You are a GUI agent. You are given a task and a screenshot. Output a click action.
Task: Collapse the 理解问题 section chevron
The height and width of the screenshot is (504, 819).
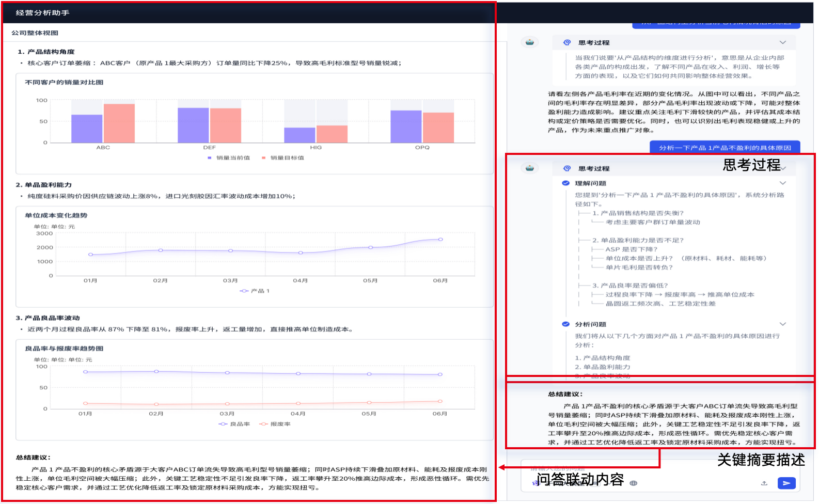(783, 183)
